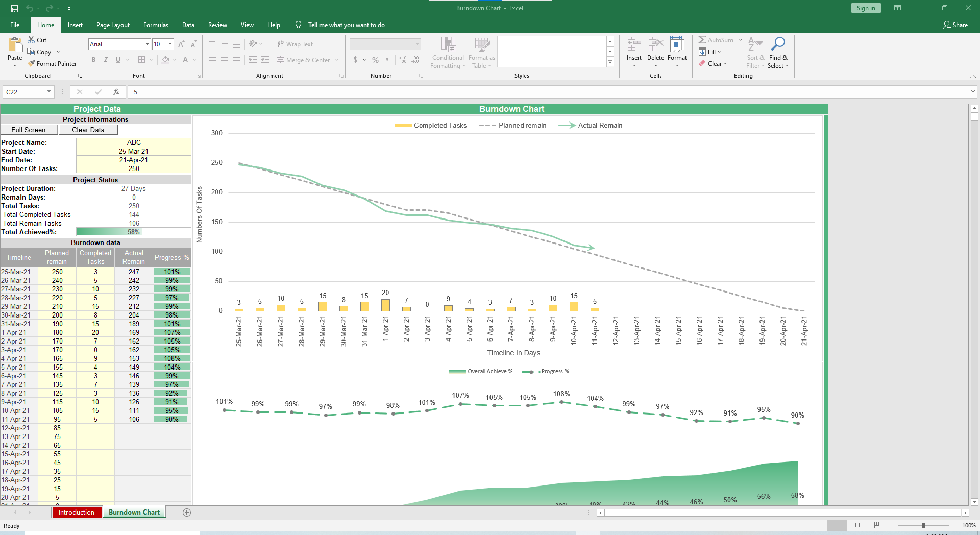This screenshot has width=980, height=535.
Task: Open the Fill Color swatch menu
Action: pos(175,60)
